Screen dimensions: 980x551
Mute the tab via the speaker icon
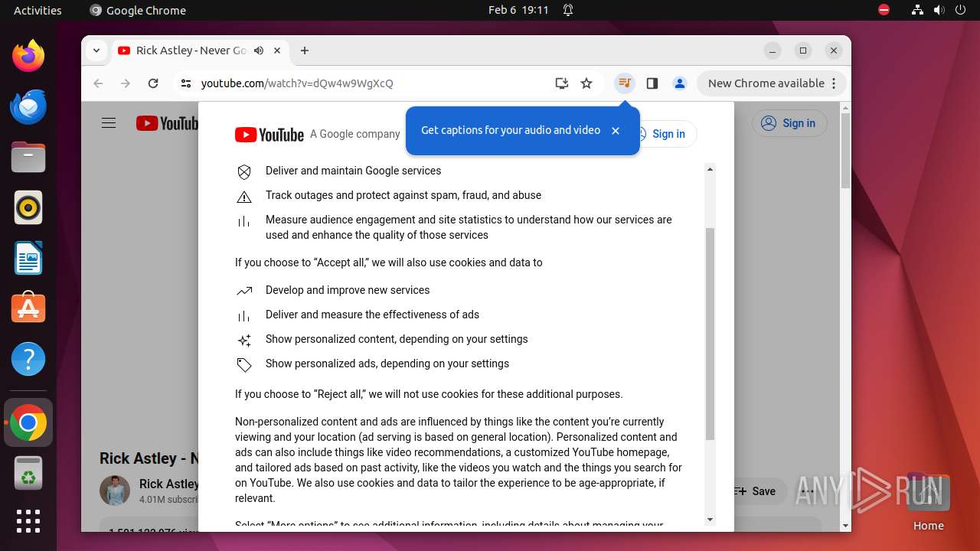[x=259, y=51]
